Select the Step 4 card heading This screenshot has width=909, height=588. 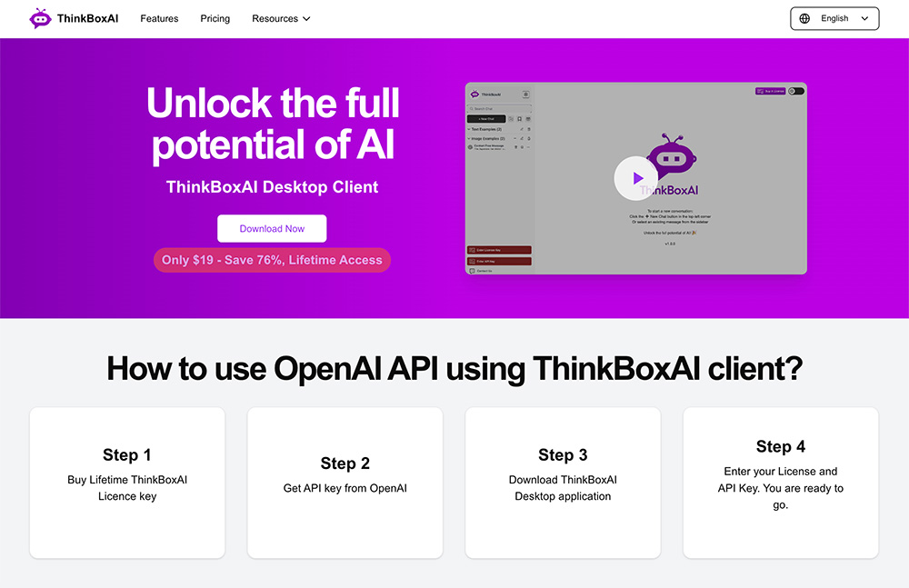pos(781,446)
